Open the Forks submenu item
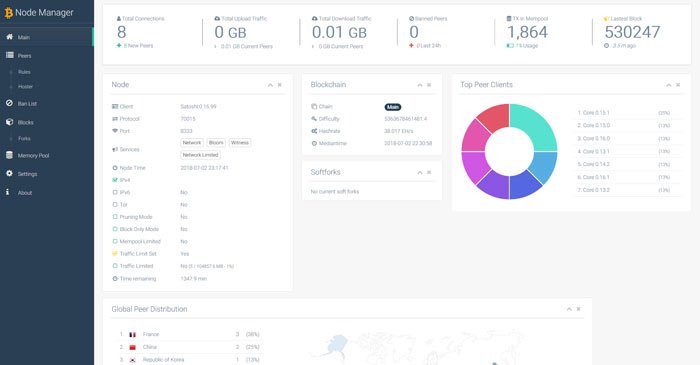Viewport: 700px width, 365px height. 24,139
